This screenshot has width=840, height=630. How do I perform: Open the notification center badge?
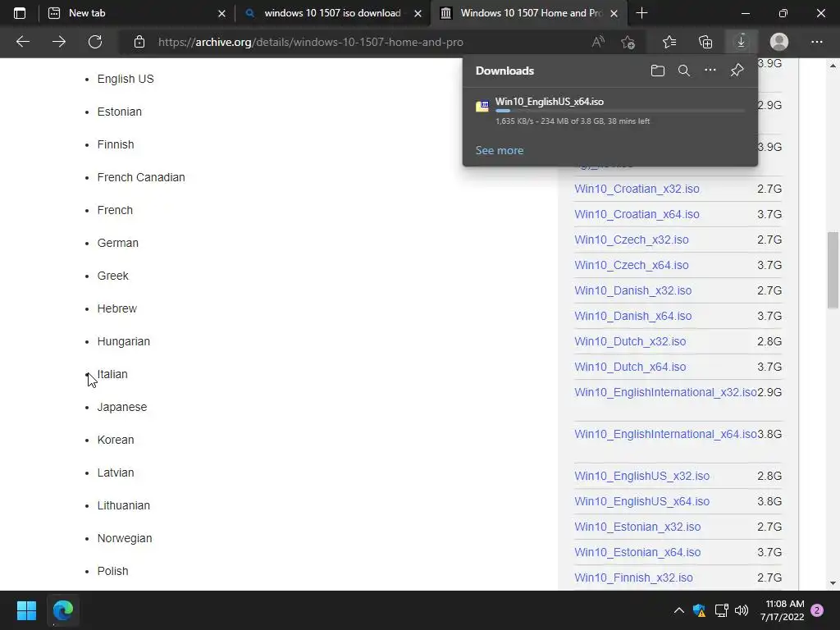pos(817,610)
